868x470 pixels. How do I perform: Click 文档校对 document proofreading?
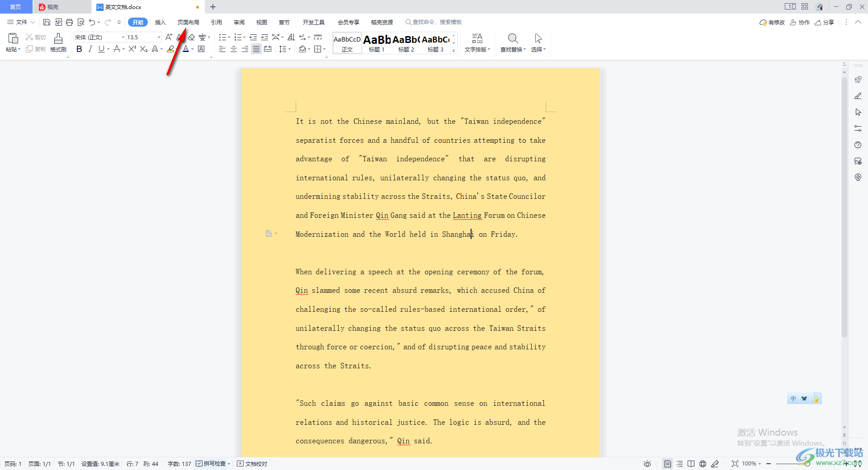[x=252, y=464]
